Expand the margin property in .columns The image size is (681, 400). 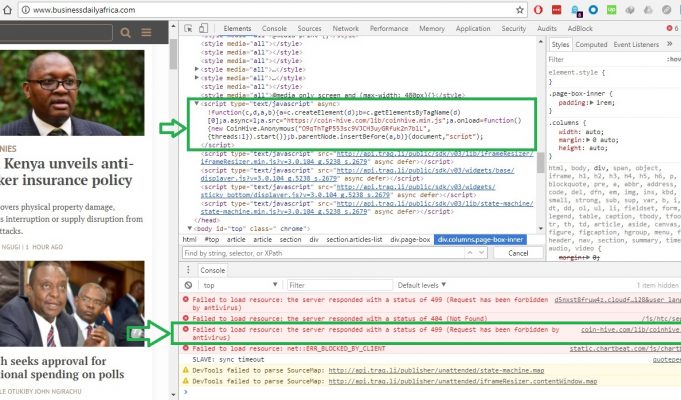click(x=588, y=140)
